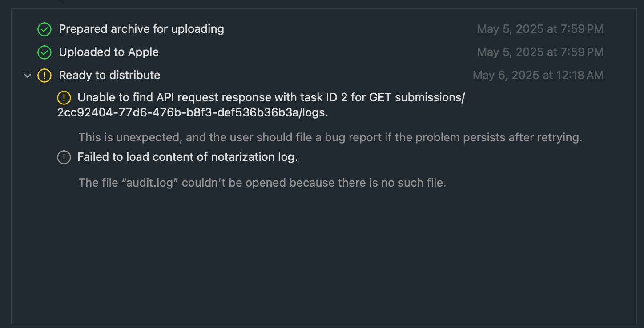Click the green checkmark next to Uploaded to Apple

(x=44, y=52)
